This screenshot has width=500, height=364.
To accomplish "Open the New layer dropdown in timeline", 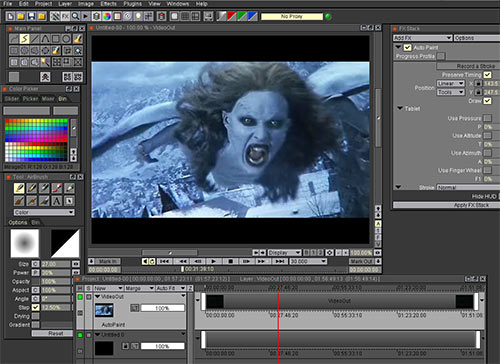I will point(108,288).
